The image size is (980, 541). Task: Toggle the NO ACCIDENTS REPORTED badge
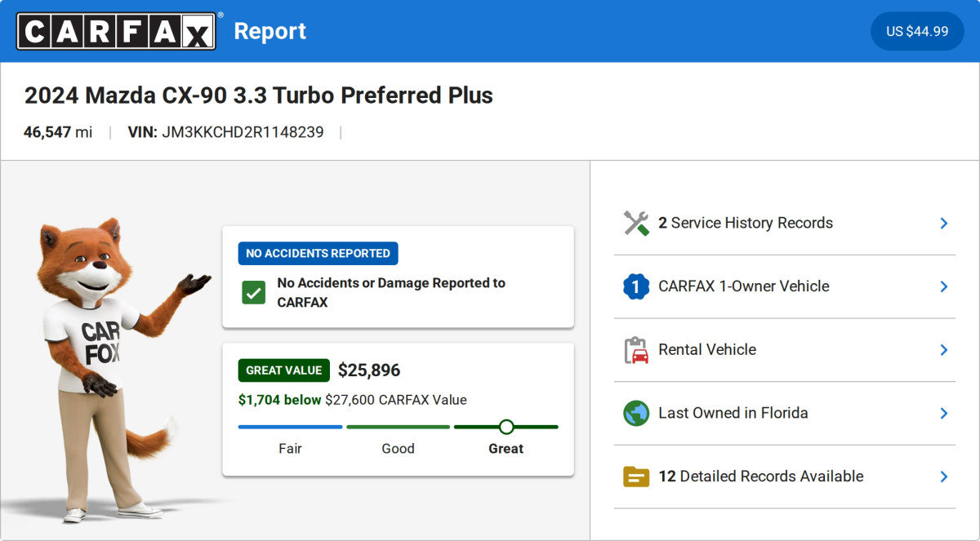pos(318,253)
